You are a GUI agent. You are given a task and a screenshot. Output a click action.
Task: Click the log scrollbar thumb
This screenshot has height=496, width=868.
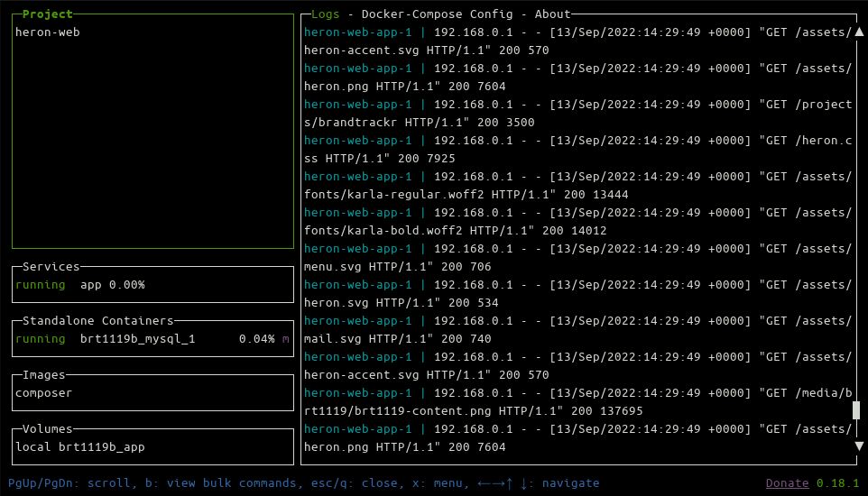856,410
